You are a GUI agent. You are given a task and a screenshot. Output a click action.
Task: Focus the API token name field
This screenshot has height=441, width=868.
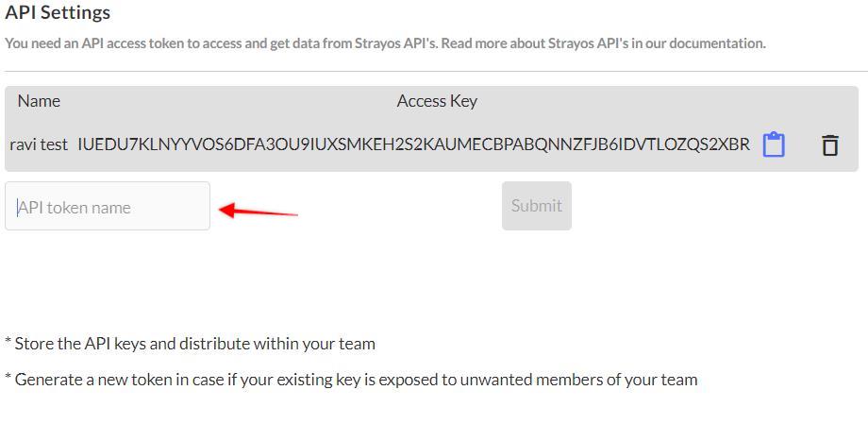(108, 207)
